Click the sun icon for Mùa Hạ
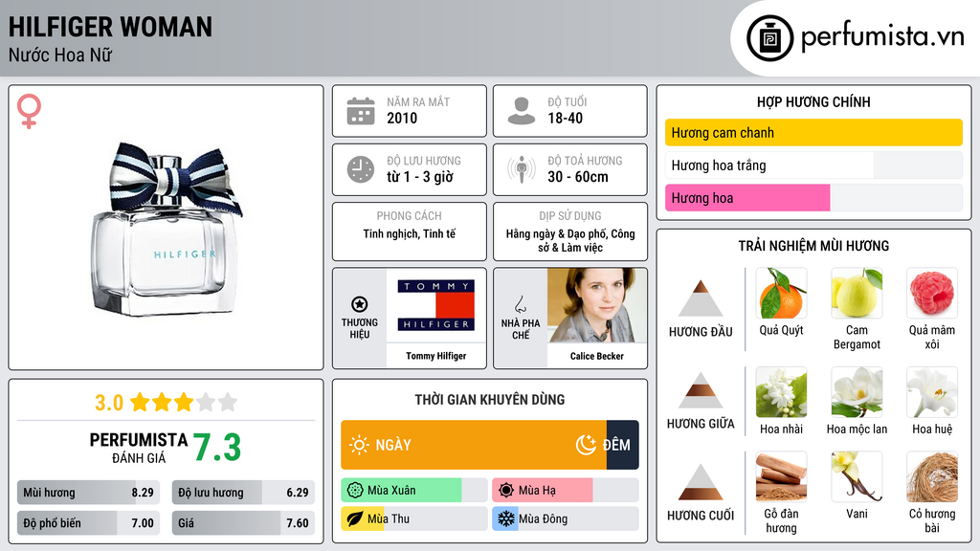Viewport: 980px width, 551px height. [x=506, y=491]
